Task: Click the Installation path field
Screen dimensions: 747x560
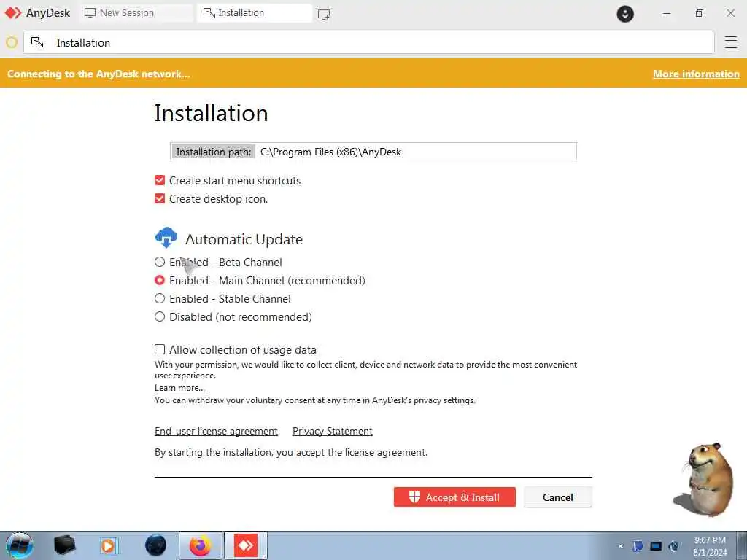Action: [x=373, y=152]
